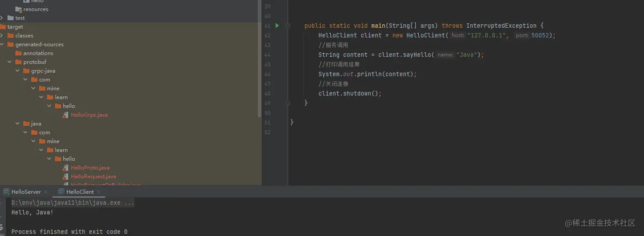Collapse the java folder under protobuf
The image size is (644, 236).
click(18, 124)
